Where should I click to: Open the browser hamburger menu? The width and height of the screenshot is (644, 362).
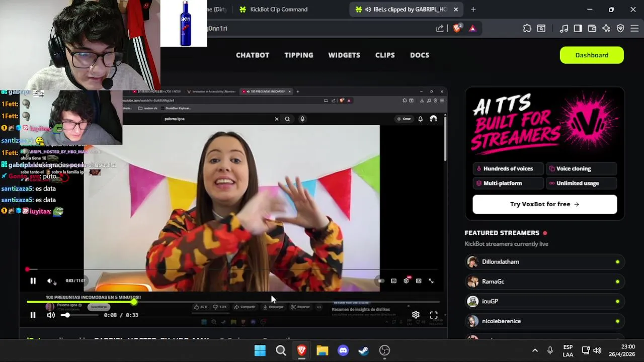[x=634, y=29]
